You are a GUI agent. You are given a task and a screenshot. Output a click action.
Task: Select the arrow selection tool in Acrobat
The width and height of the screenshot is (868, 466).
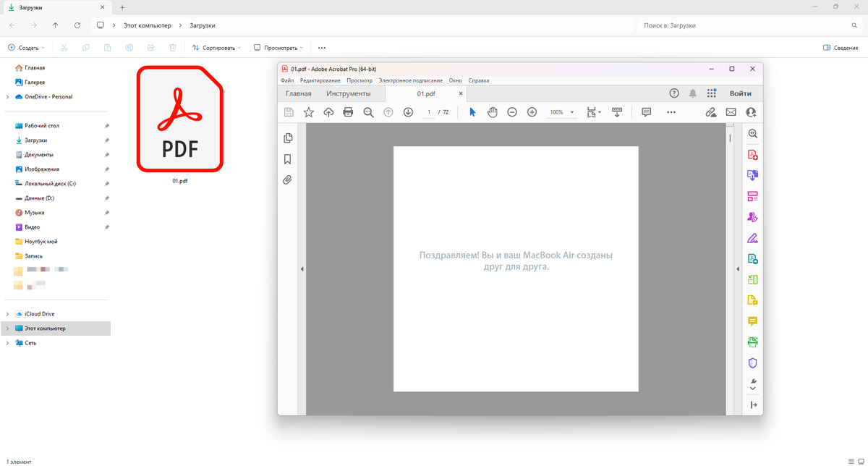[x=472, y=112]
